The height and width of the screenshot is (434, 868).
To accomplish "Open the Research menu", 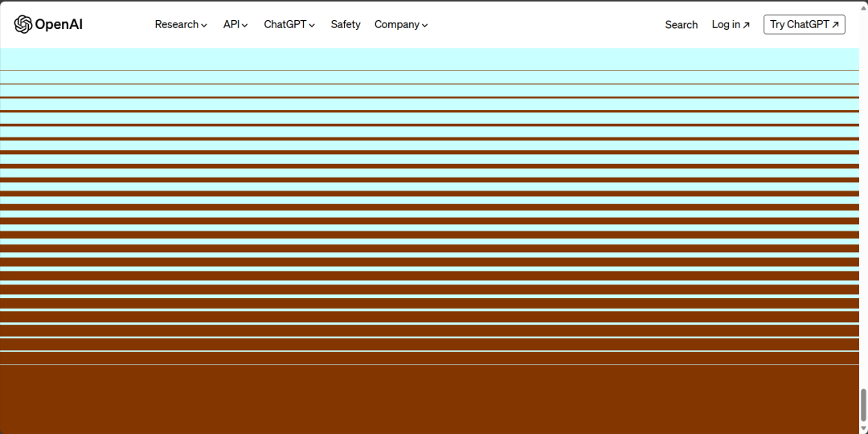I will 176,24.
